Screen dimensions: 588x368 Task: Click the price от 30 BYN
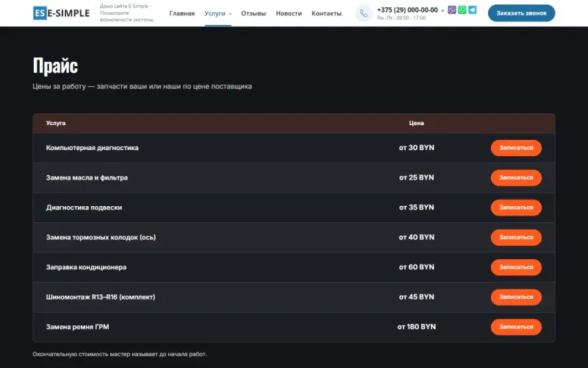point(416,148)
